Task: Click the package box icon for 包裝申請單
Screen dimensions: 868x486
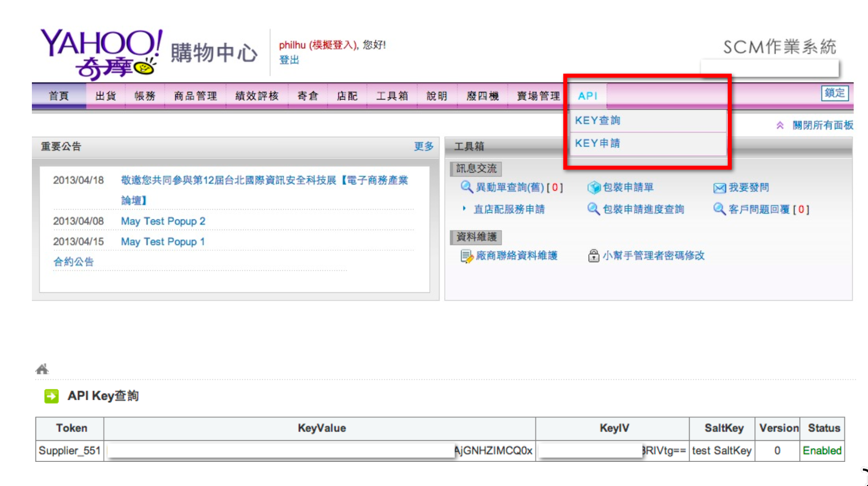Action: 594,188
